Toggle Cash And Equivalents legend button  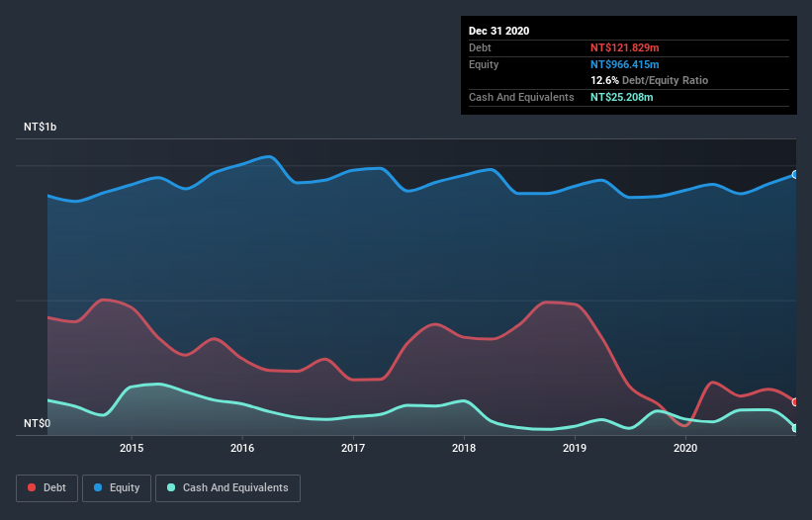[x=227, y=488]
